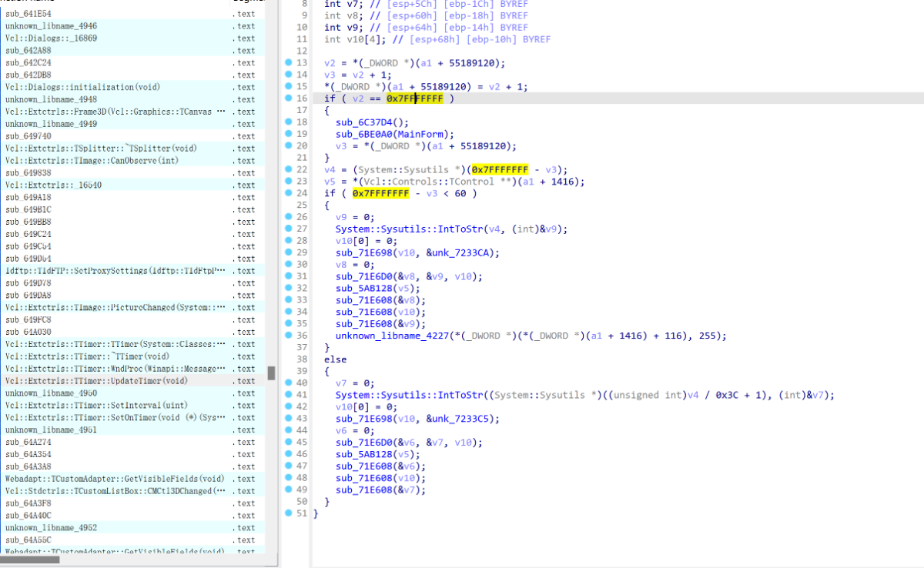Select sub_64A3F8 in the function list
924x568 pixels.
pos(132,503)
